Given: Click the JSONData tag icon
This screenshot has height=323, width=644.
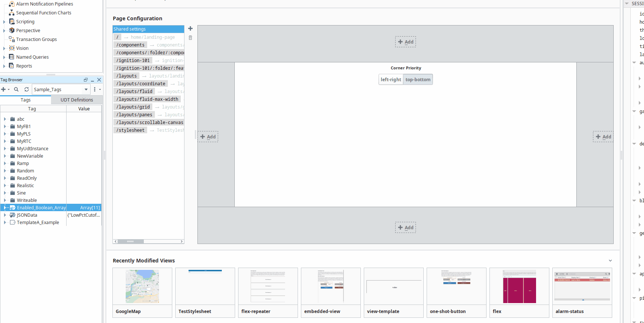Looking at the screenshot, I should [13, 215].
